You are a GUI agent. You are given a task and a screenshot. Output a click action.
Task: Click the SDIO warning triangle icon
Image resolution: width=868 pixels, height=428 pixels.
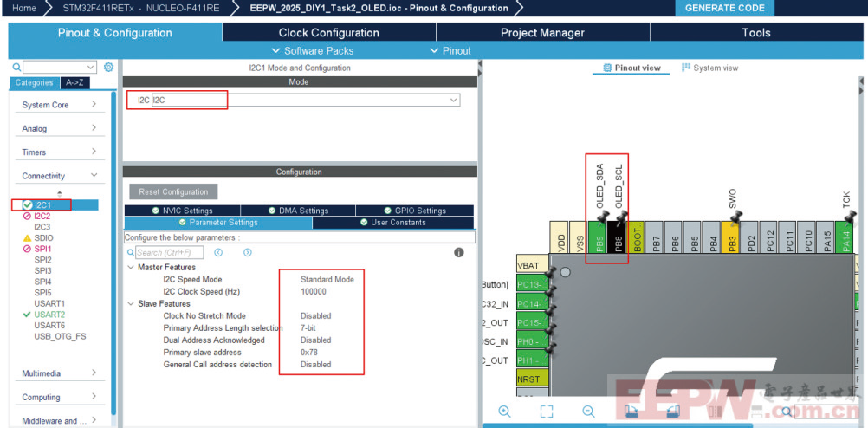pos(27,237)
